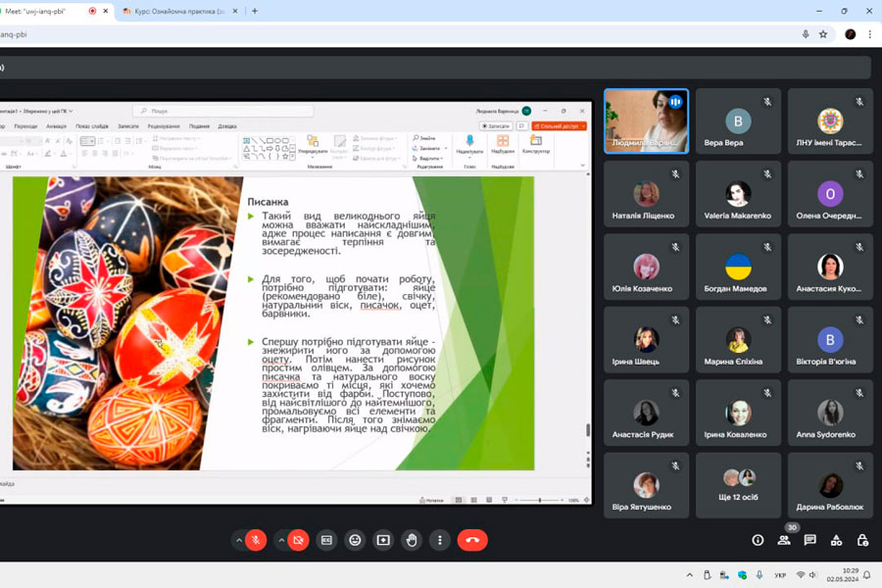
Task: Click the Anna Sydorenko participant name
Action: (826, 434)
